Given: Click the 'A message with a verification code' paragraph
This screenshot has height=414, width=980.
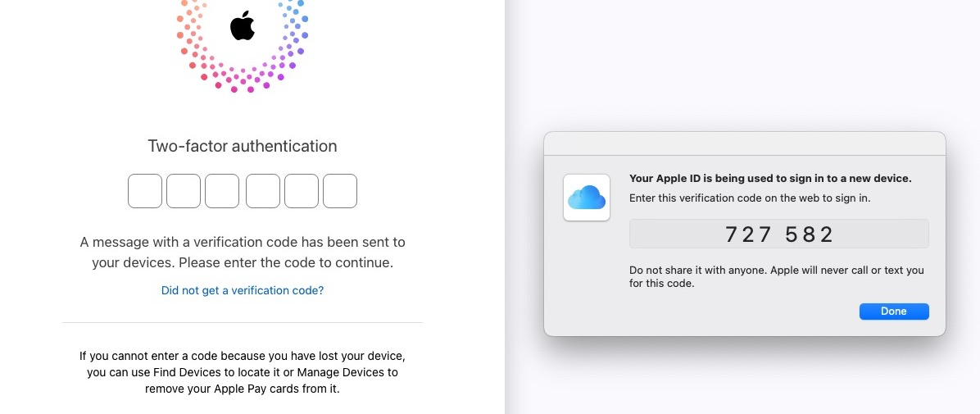Looking at the screenshot, I should 243,252.
